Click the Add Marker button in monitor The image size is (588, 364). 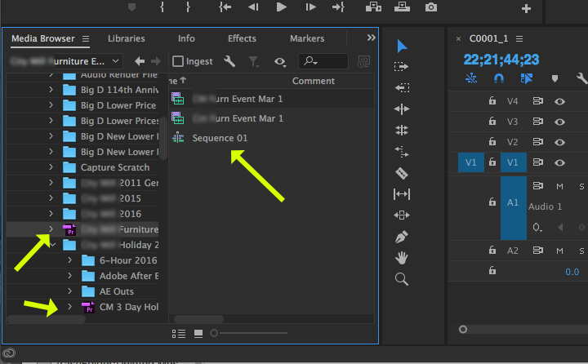131,7
